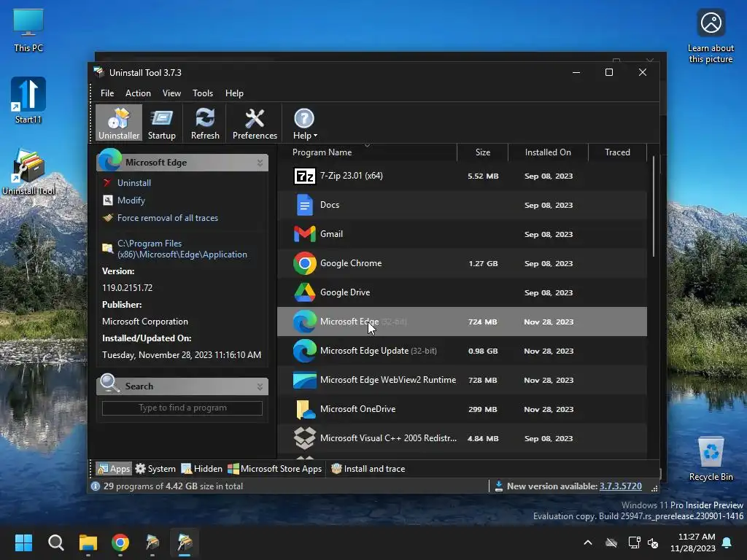Open the Startup manager toolbar icon
747x560 pixels.
tap(161, 122)
